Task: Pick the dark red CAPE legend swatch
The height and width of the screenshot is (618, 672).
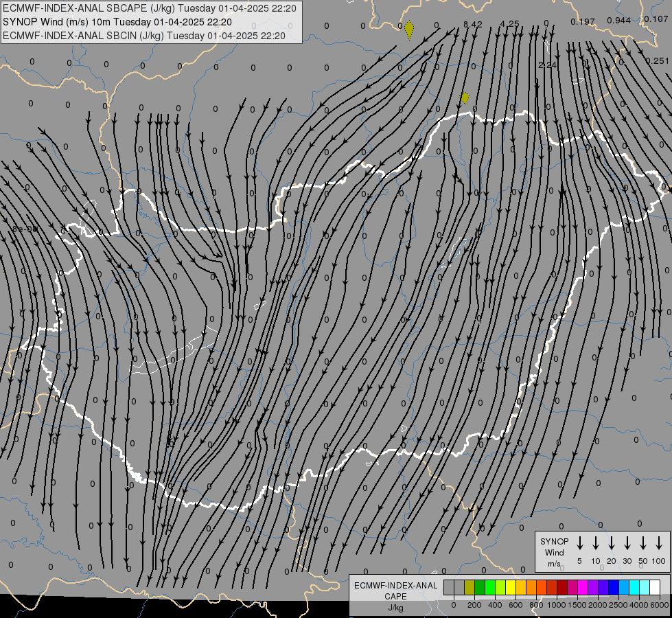Action: [562, 587]
